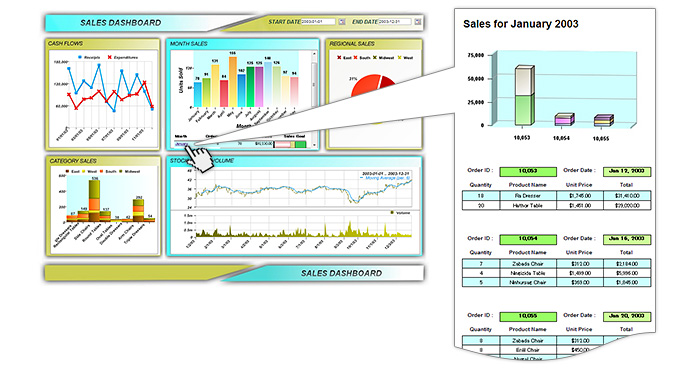Select the tall green bar for order 10,053

click(x=525, y=96)
